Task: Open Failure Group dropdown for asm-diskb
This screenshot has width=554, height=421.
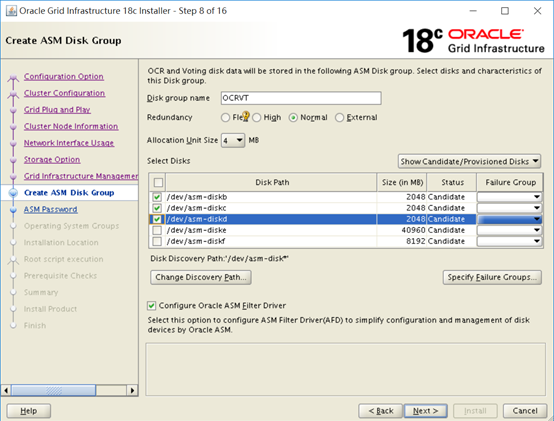Action: pos(509,197)
